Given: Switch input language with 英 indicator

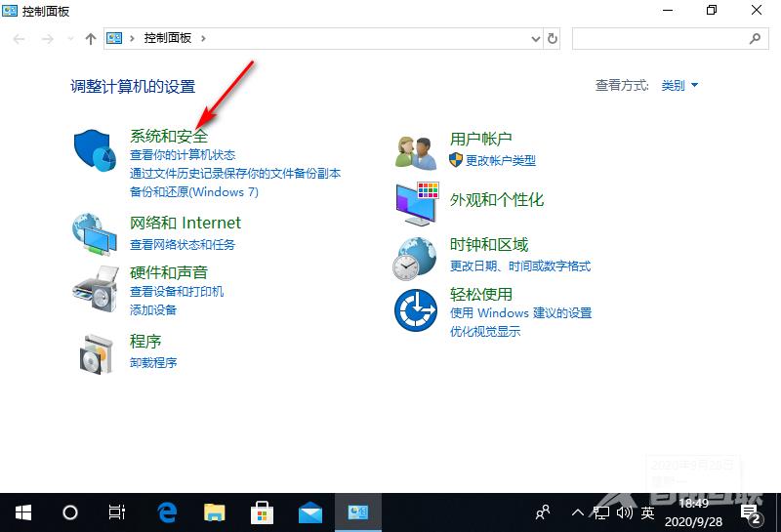Looking at the screenshot, I should click(x=647, y=512).
